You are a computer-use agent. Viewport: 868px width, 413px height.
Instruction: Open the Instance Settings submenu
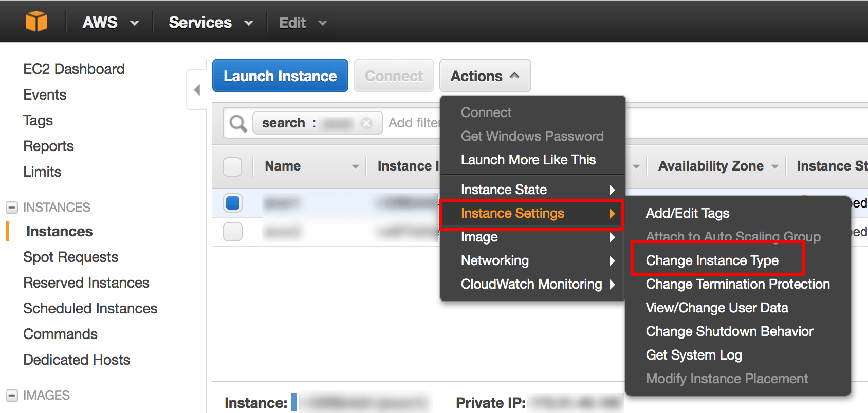tap(532, 214)
